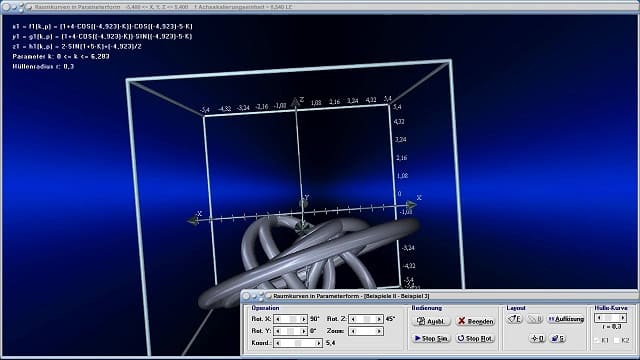
Task: Click the y1 formula text line
Action: tap(102, 36)
